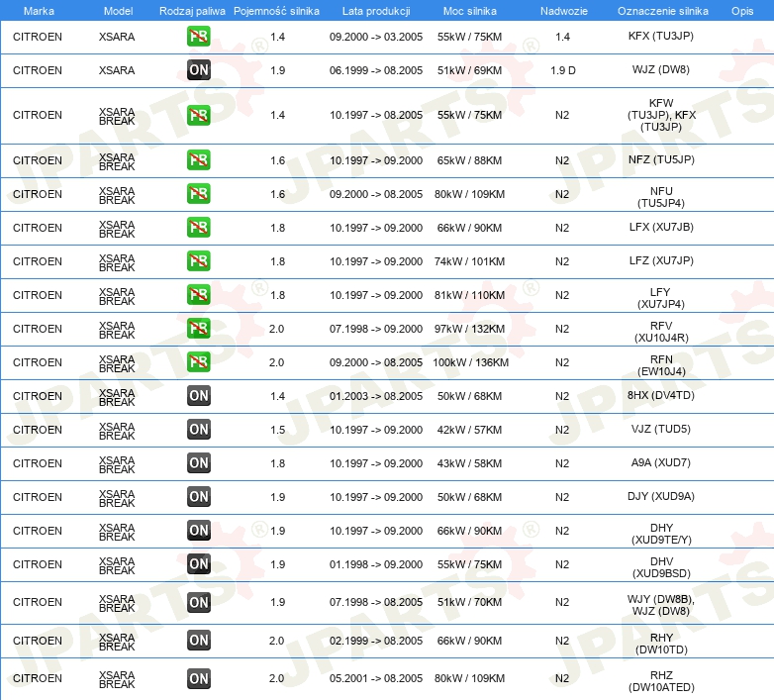Click CITROEN brand in the RHZ (DW10ATED) row
The width and height of the screenshot is (774, 700).
(x=38, y=678)
